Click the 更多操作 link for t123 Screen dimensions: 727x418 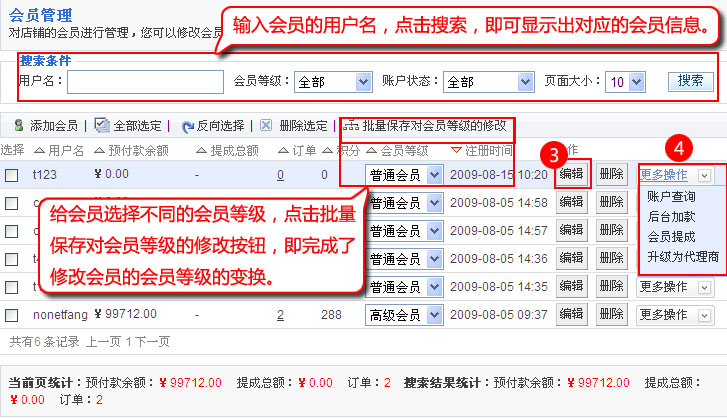pos(663,175)
